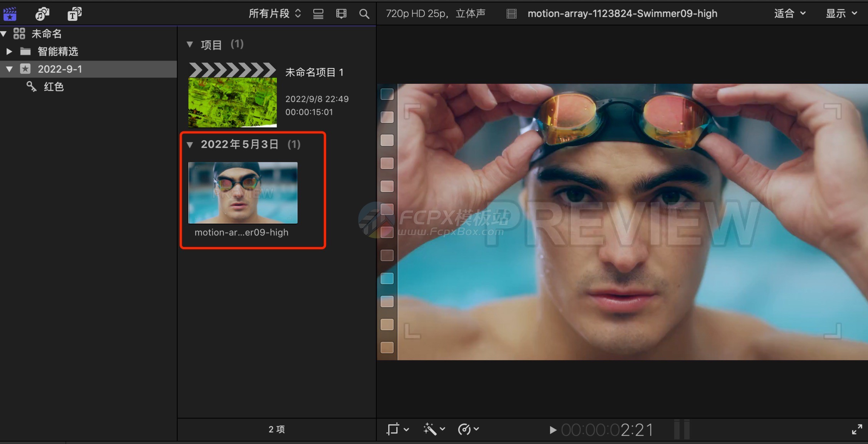Open the 适合 zoom level dropdown

click(x=790, y=14)
